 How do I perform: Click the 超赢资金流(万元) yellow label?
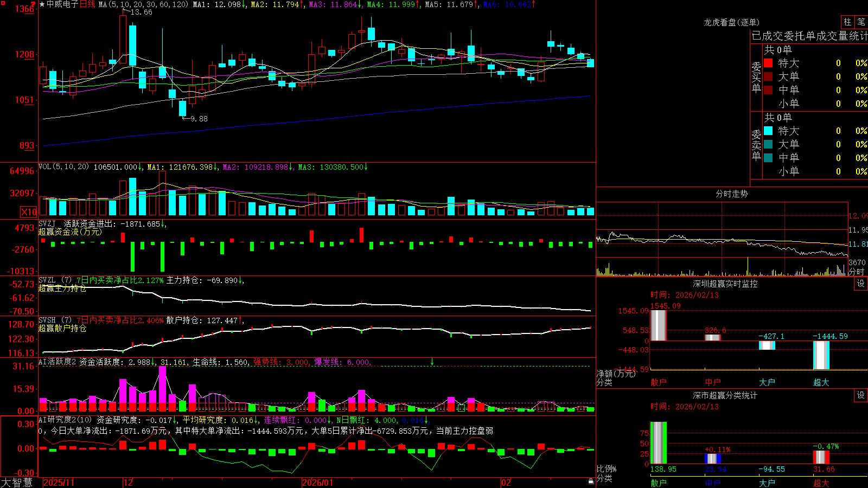click(x=69, y=232)
